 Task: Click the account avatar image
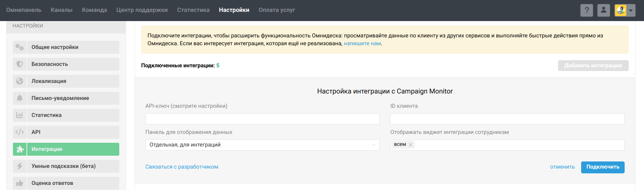(621, 10)
